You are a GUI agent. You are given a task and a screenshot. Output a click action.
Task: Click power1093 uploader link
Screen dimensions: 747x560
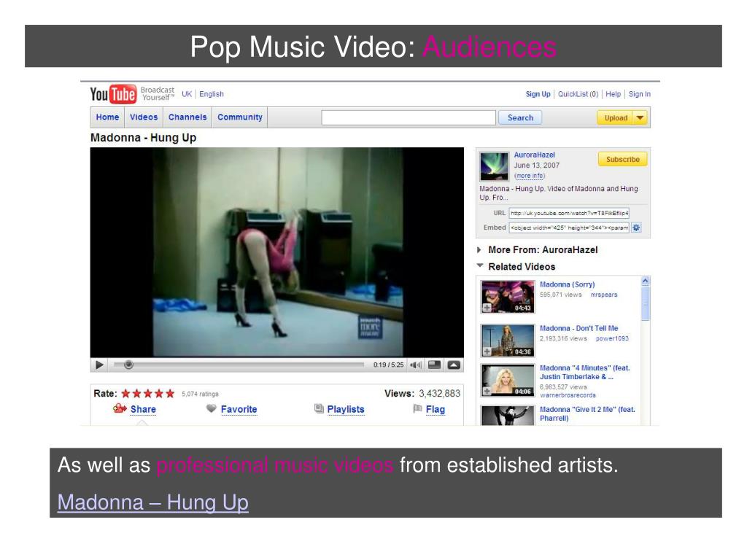(612, 338)
